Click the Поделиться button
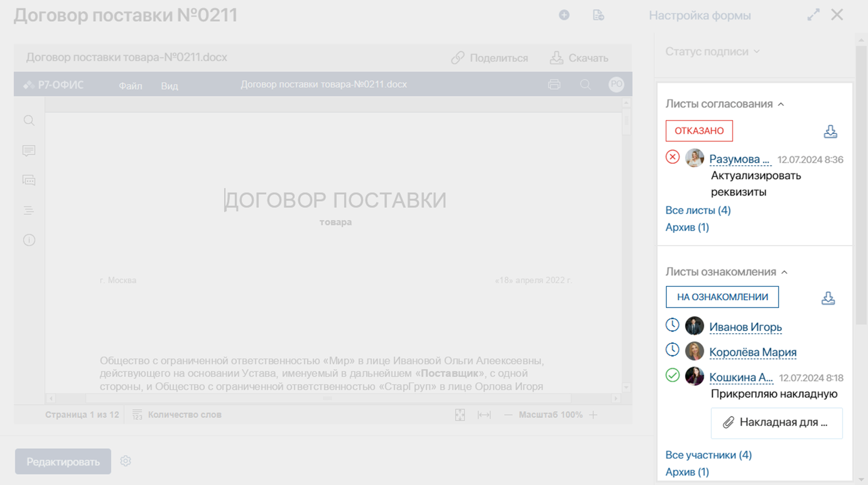Viewport: 868px width, 485px height. point(489,58)
